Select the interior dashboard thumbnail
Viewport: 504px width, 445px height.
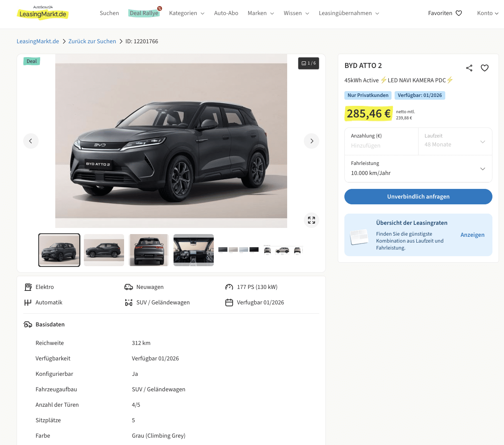click(194, 250)
